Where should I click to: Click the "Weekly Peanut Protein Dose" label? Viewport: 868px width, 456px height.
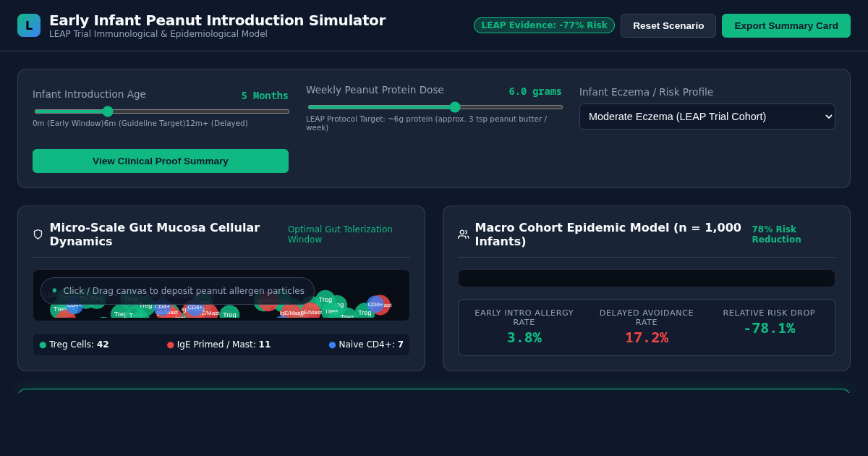pos(375,90)
